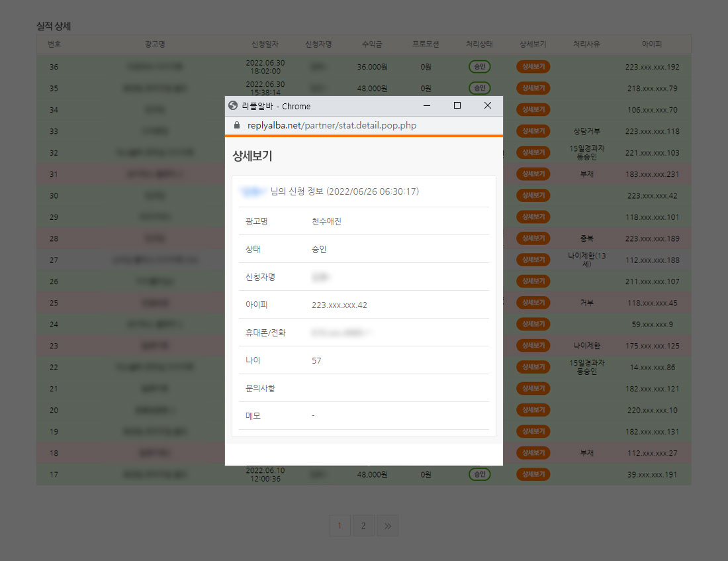Minimize the 리플알바 popup window
This screenshot has height=561, width=728.
click(427, 106)
